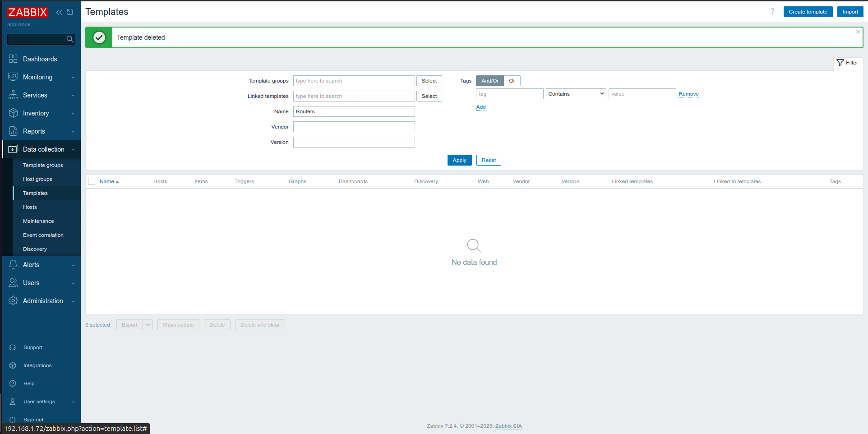Check the select-all checkbox in the table header
This screenshot has width=868, height=434.
point(92,181)
